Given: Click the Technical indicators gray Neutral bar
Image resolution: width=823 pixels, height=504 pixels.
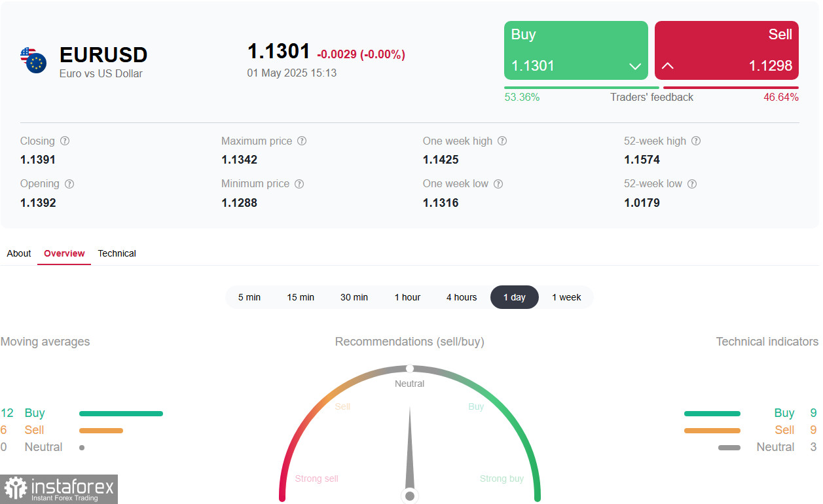Looking at the screenshot, I should pos(729,448).
